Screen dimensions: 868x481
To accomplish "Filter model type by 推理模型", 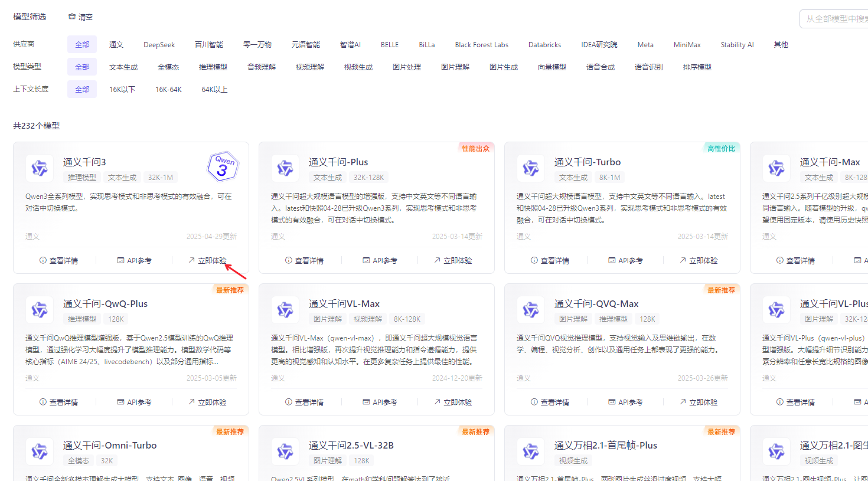I will 213,67.
